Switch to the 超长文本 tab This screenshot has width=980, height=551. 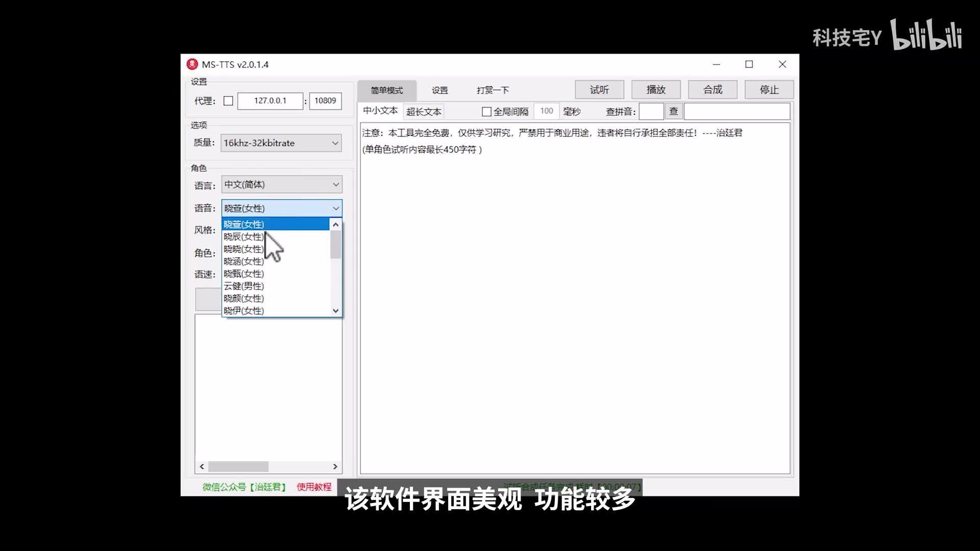point(424,111)
